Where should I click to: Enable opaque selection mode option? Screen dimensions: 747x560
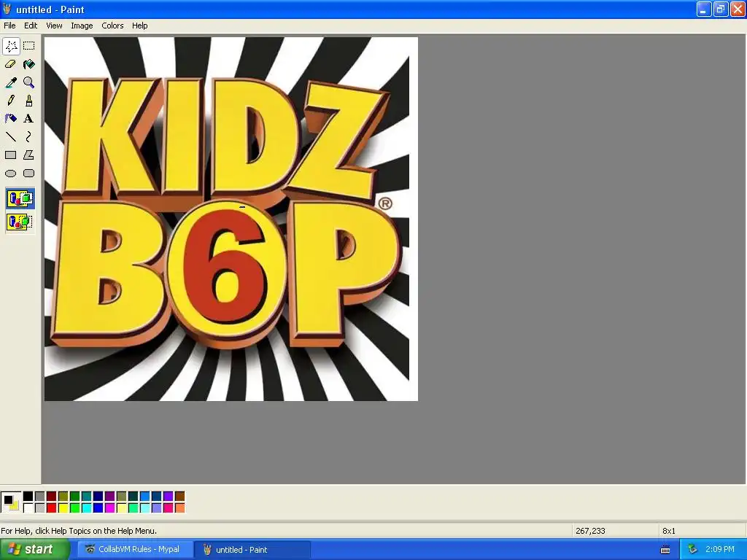point(20,198)
